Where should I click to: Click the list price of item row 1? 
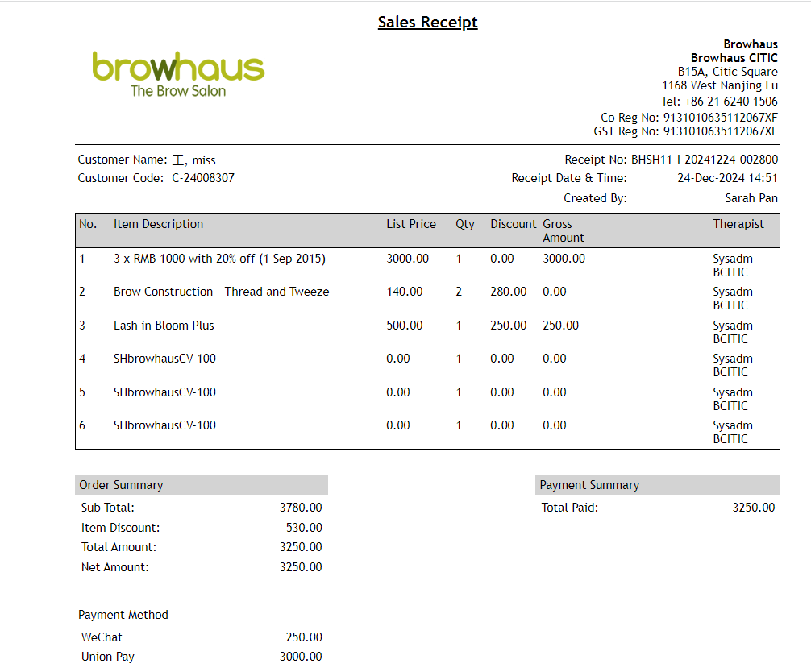tap(408, 259)
